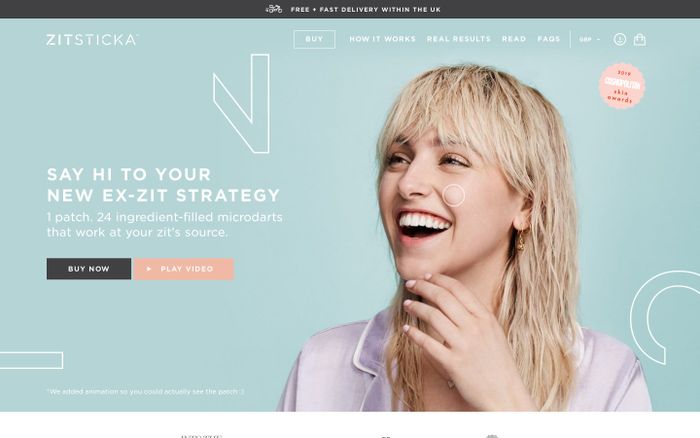Viewport: 700px width, 438px height.
Task: Navigate to the Read section
Action: click(x=514, y=39)
